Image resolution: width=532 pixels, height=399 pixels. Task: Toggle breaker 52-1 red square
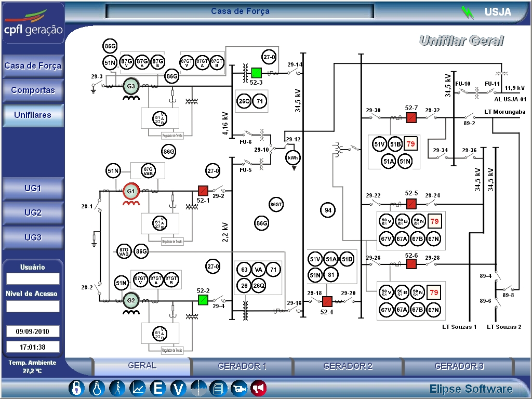click(203, 190)
